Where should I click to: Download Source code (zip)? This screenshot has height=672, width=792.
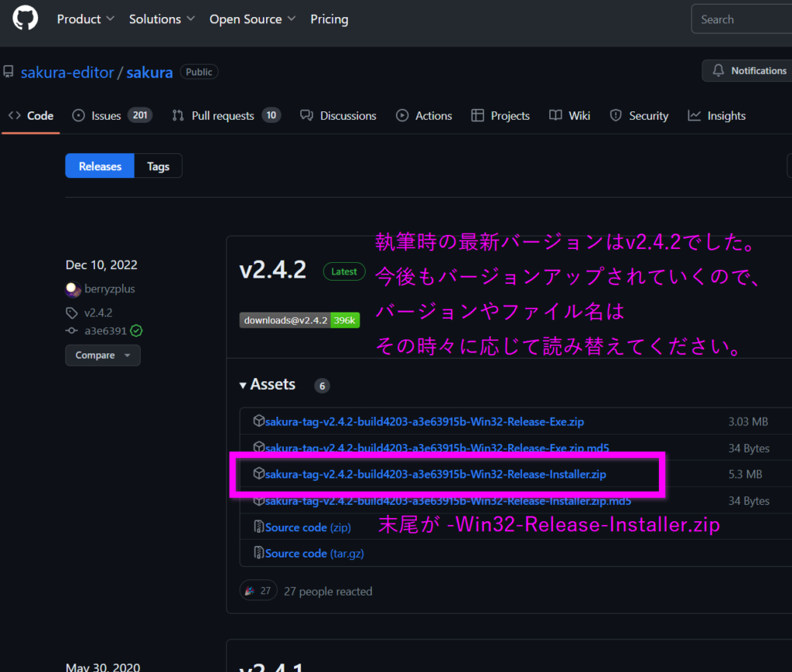308,527
